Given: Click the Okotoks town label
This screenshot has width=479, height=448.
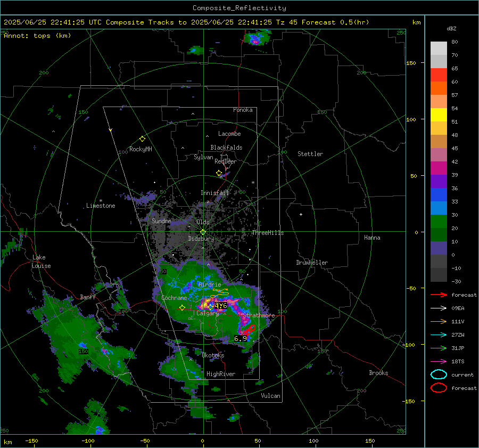Looking at the screenshot, I should coord(213,355).
